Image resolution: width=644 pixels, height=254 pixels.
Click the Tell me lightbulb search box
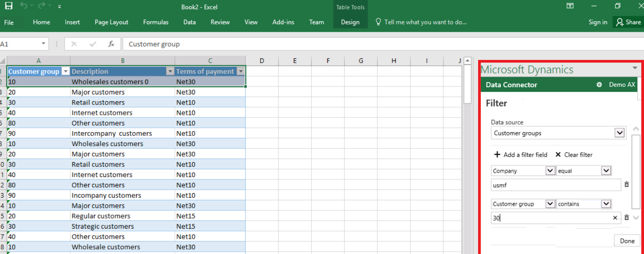[421, 22]
